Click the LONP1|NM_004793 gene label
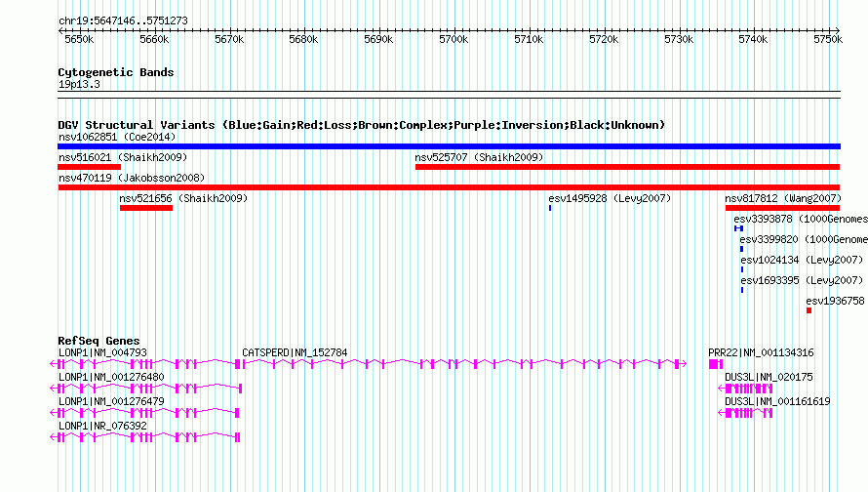 tap(103, 352)
